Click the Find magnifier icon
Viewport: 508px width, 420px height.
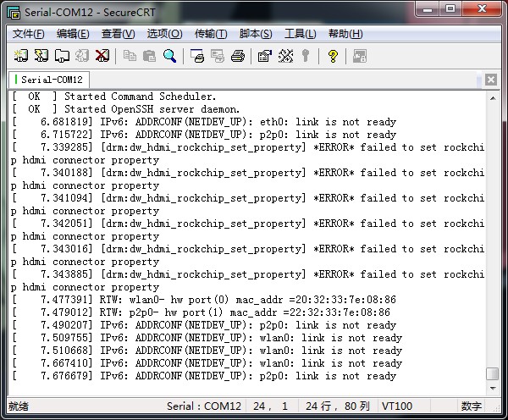(x=170, y=56)
